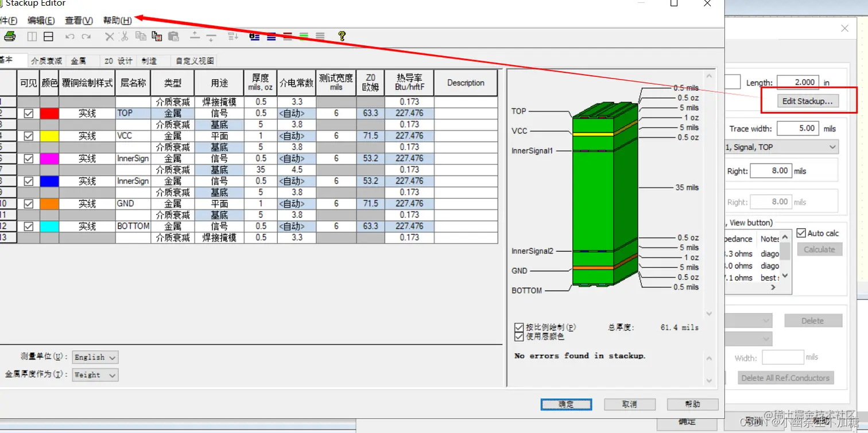Click the insert layer icon with blue lines and dot
This screenshot has height=433, width=868.
click(254, 36)
